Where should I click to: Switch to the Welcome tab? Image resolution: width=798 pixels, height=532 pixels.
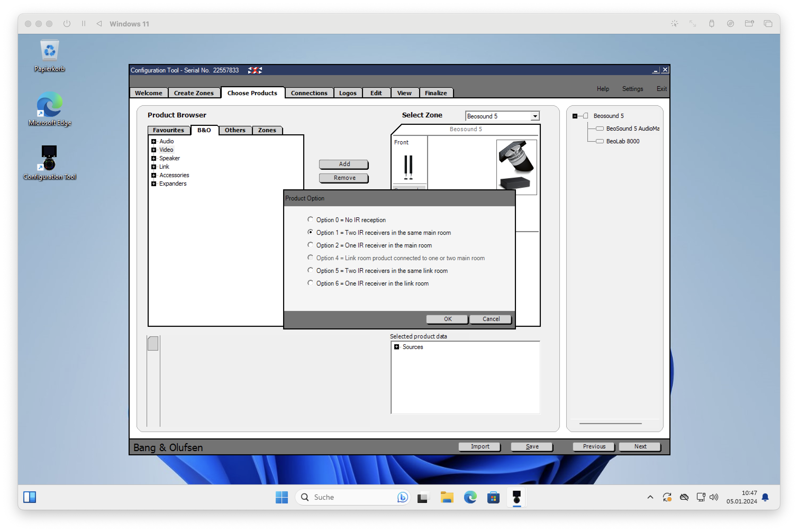point(149,93)
